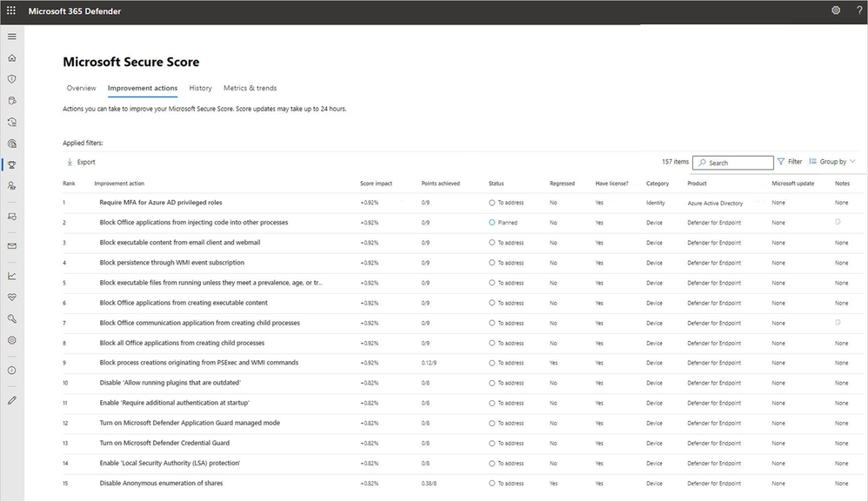This screenshot has height=502, width=868.
Task: Open the Endpoints device icon in sidebar
Action: click(11, 217)
